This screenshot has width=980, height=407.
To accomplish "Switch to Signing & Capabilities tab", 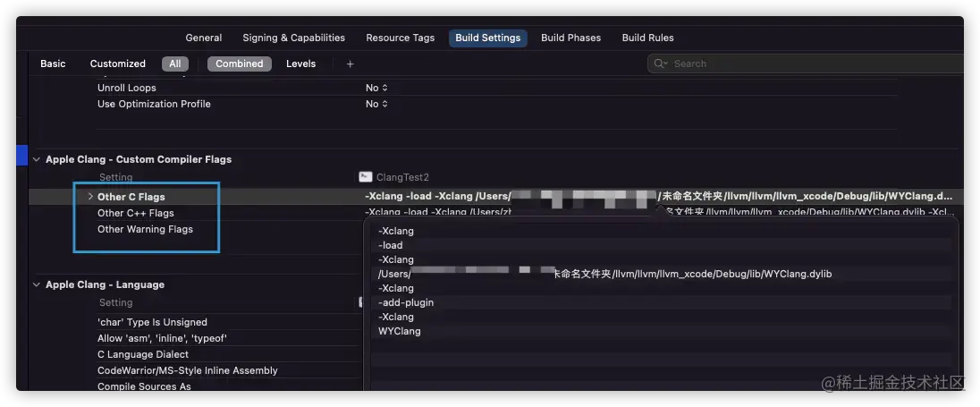I will [294, 38].
